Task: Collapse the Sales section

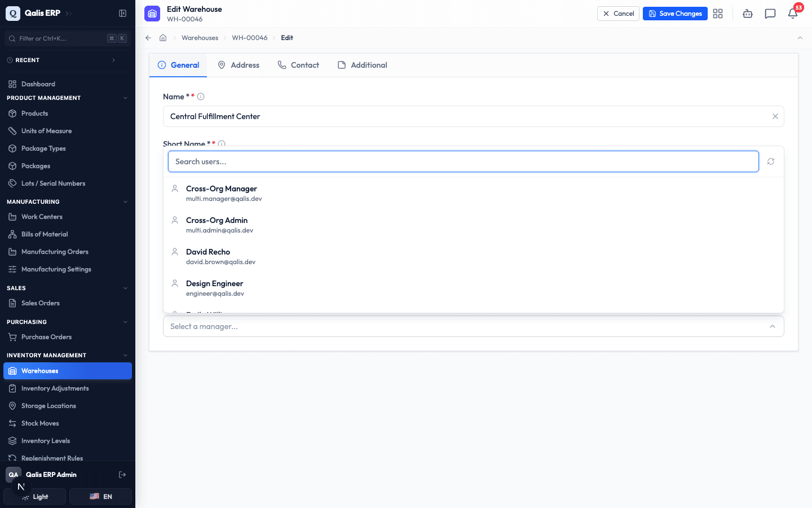Action: pyautogui.click(x=125, y=288)
